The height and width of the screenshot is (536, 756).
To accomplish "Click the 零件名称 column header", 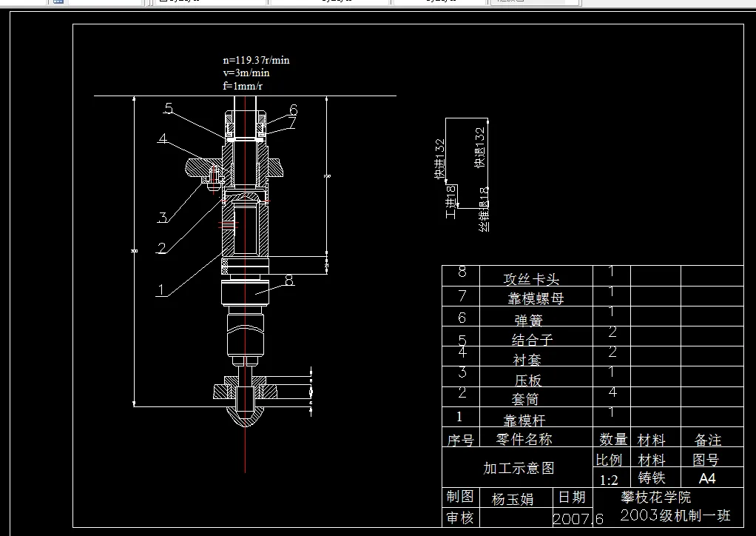I will coord(524,439).
